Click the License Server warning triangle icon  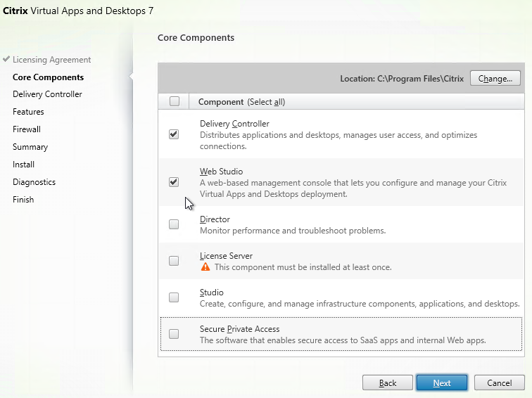[x=205, y=267]
